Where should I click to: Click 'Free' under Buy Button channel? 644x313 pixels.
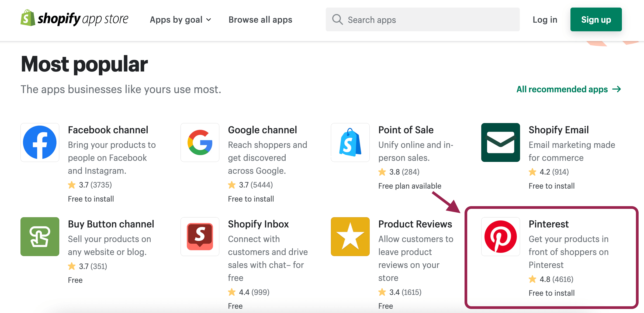coord(75,280)
